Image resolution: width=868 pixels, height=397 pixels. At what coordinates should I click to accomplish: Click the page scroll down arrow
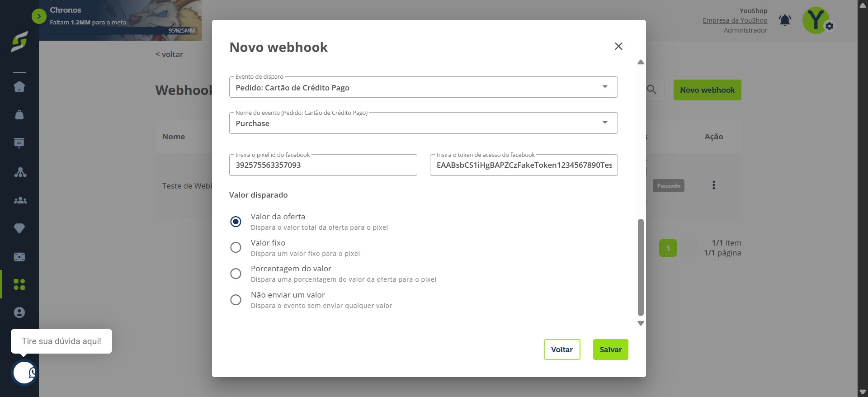[x=863, y=392]
